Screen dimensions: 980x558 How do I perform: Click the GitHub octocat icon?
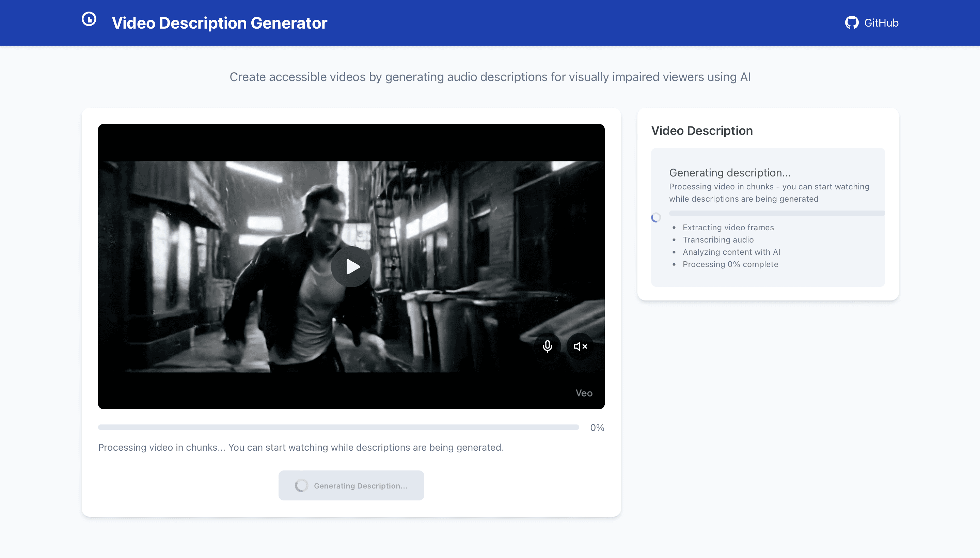pyautogui.click(x=852, y=22)
